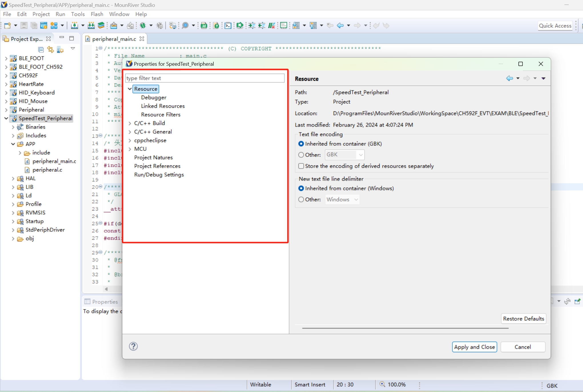583x392 pixels.
Task: Click the zoom magnifier icon in status bar
Action: (382, 384)
